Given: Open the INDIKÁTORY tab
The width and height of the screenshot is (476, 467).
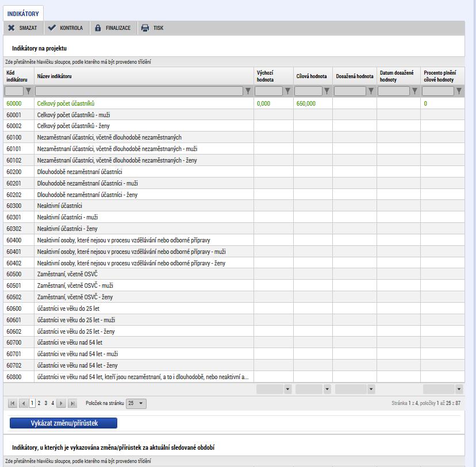Looking at the screenshot, I should [23, 14].
